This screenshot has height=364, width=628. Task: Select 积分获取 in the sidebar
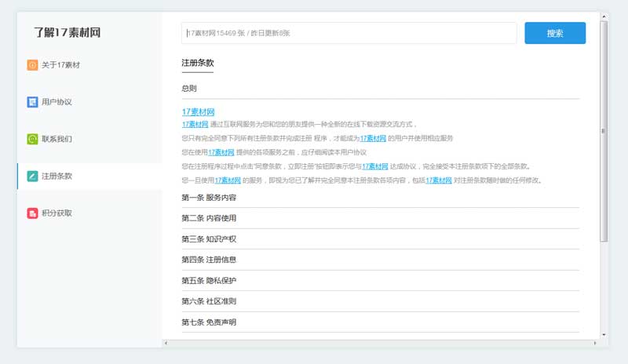[57, 213]
